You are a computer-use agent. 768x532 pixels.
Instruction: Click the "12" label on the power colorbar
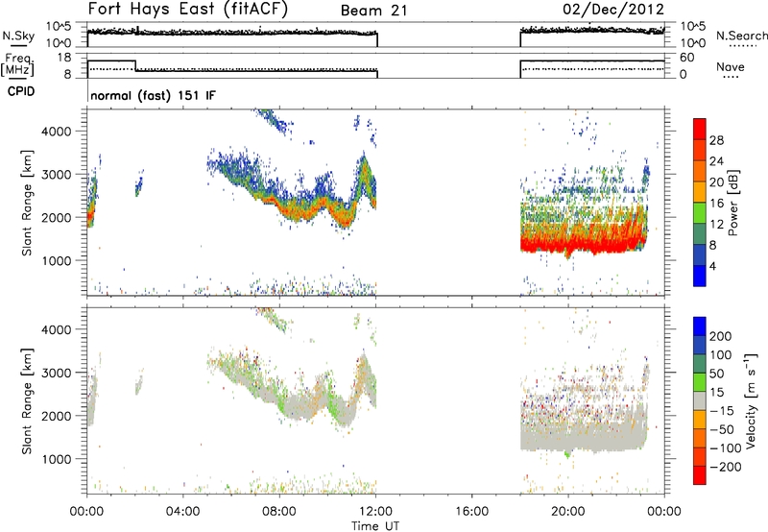[716, 225]
